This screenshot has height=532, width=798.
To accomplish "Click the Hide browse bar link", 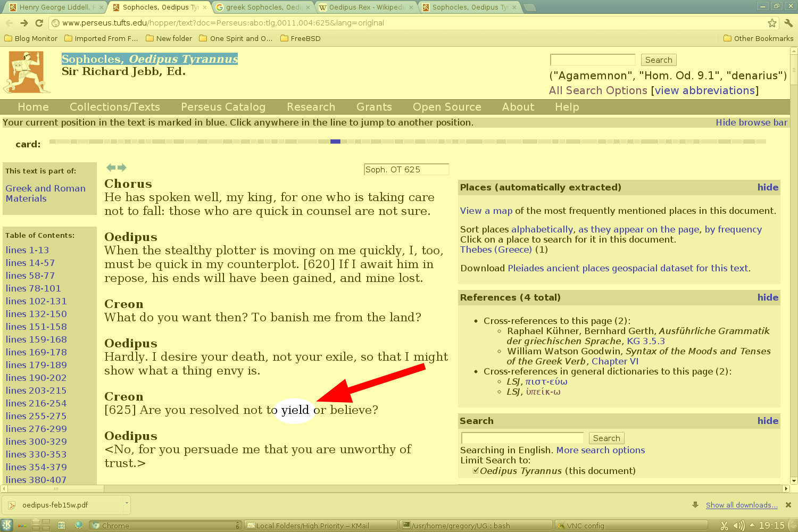I will coord(751,122).
